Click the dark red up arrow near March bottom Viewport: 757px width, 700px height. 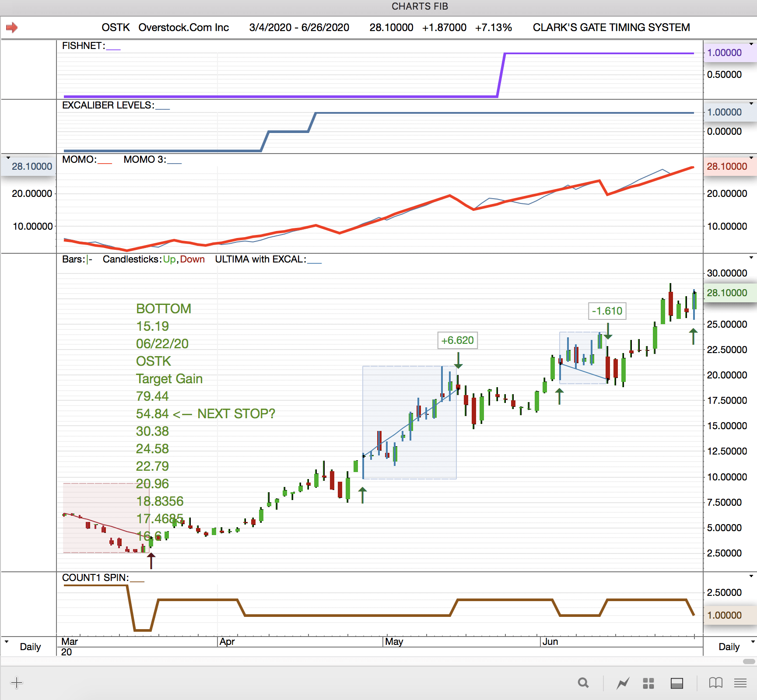coord(151,560)
